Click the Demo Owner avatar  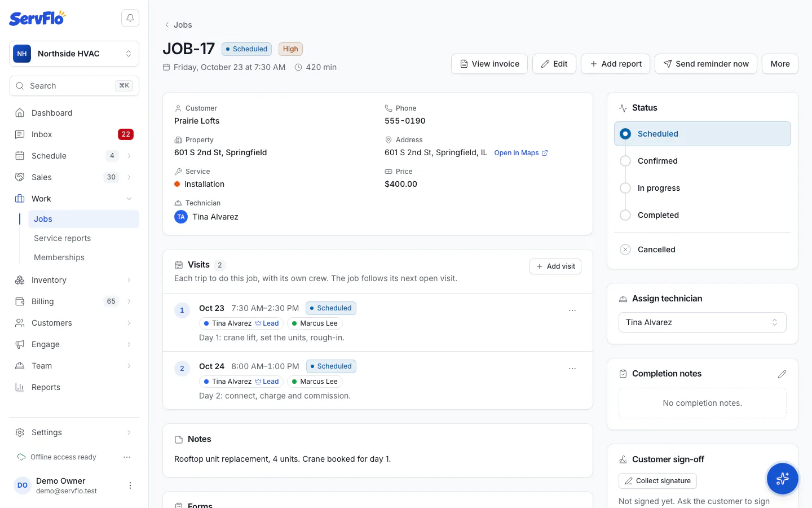point(23,485)
